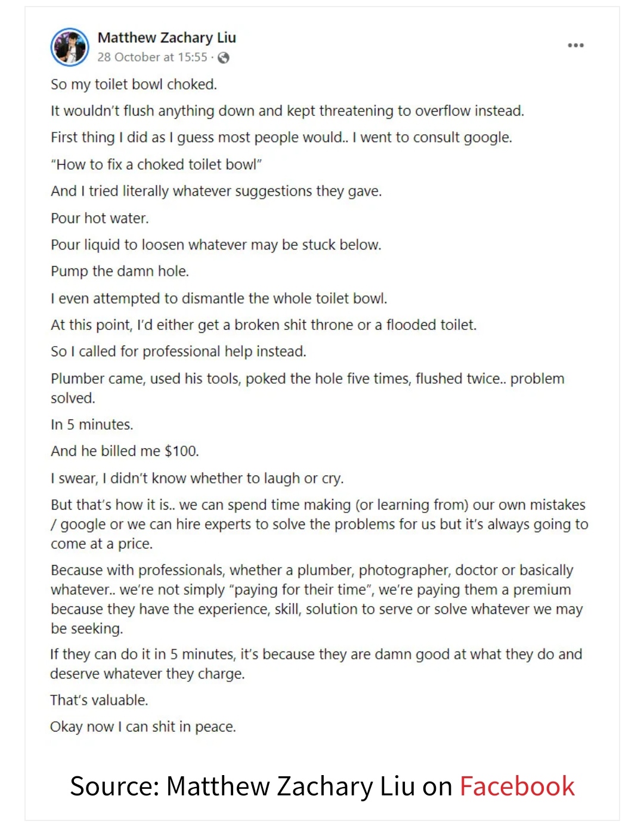
Task: Follow the red Facebook source link
Action: click(x=516, y=786)
